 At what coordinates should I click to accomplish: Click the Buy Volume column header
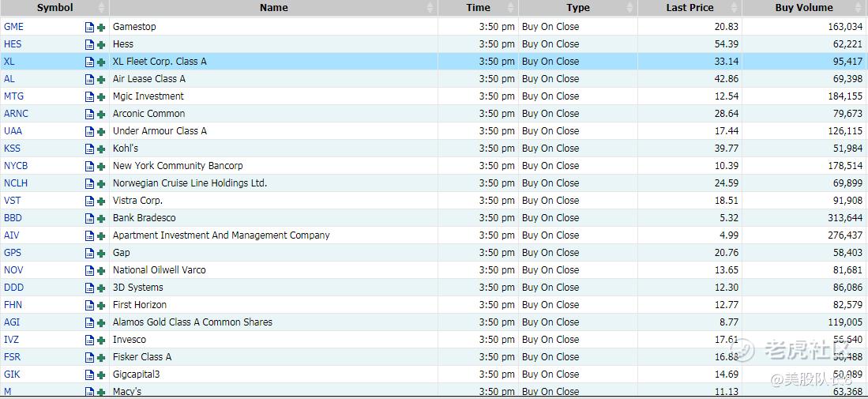[804, 8]
